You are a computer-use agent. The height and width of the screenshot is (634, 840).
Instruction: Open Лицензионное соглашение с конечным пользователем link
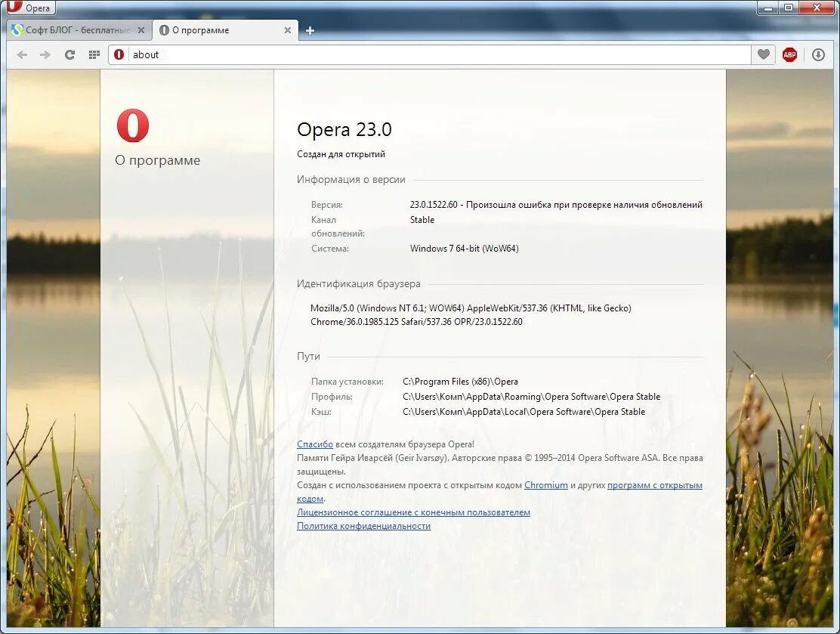(x=413, y=512)
